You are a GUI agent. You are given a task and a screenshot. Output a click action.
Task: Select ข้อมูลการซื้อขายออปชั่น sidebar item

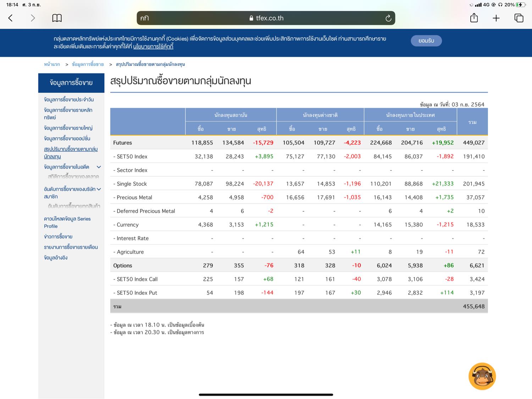tap(67, 139)
